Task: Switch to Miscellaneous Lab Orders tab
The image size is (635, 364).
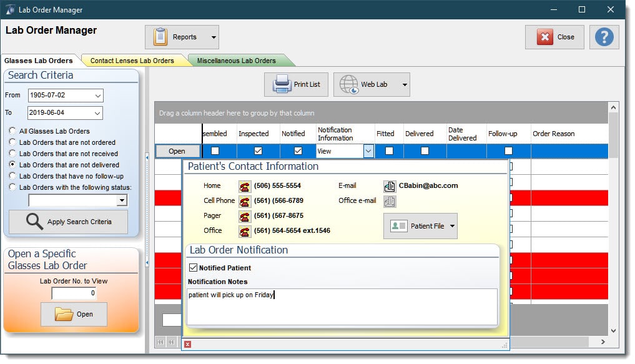Action: tap(236, 61)
